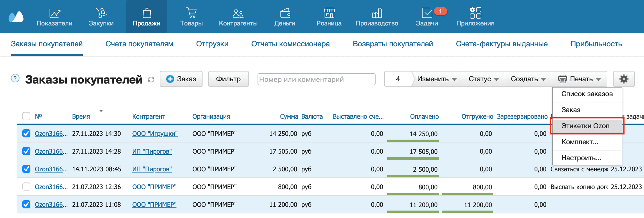Click the MoySklad logo icon
Image resolution: width=644 pixels, height=218 pixels.
(x=16, y=17)
